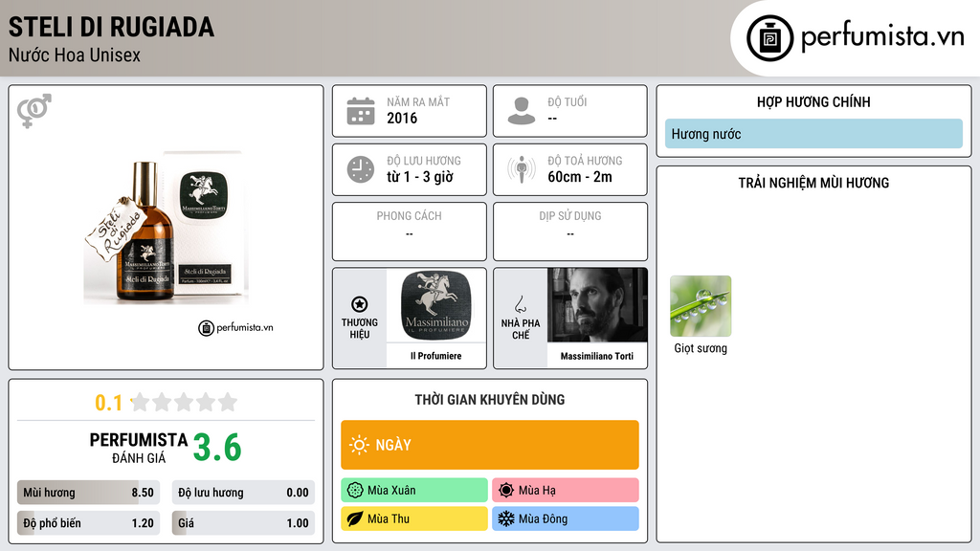The width and height of the screenshot is (980, 551).
Task: Click the perfumista.vn site name
Action: 882,36
